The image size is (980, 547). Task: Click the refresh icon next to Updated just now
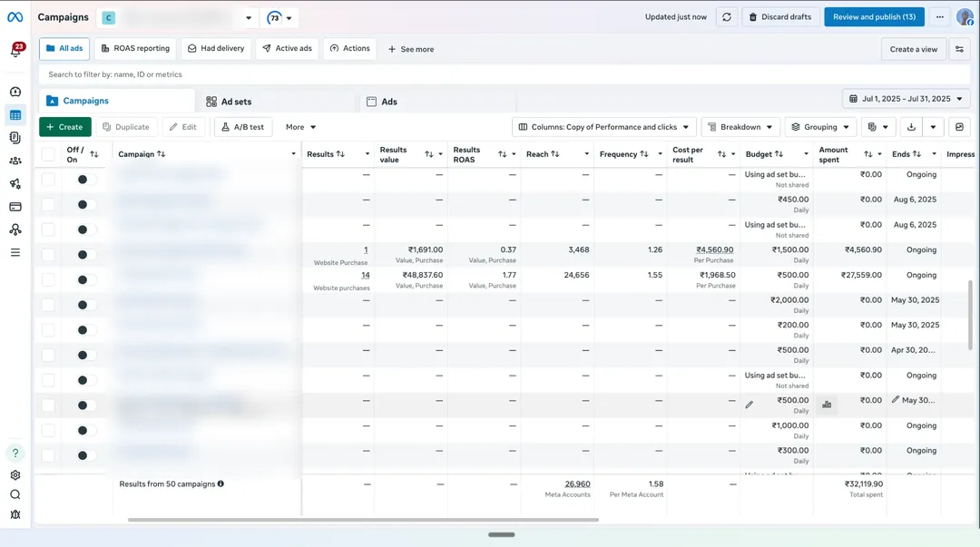point(726,17)
